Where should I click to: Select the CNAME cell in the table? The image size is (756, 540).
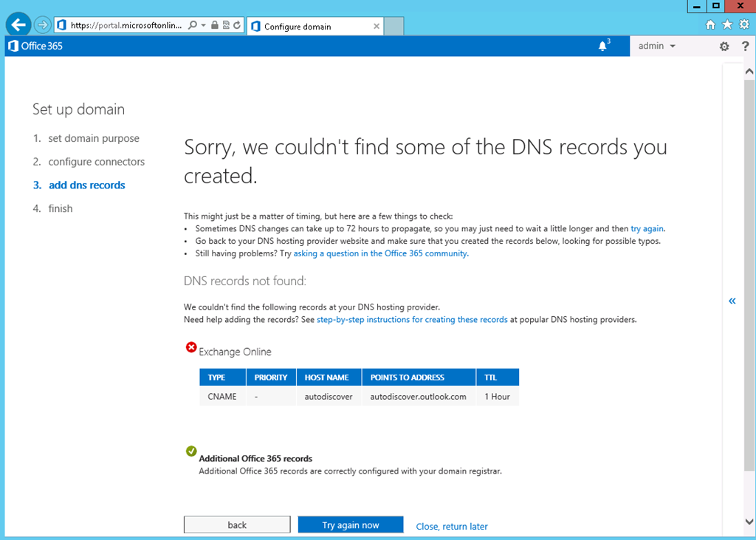222,397
